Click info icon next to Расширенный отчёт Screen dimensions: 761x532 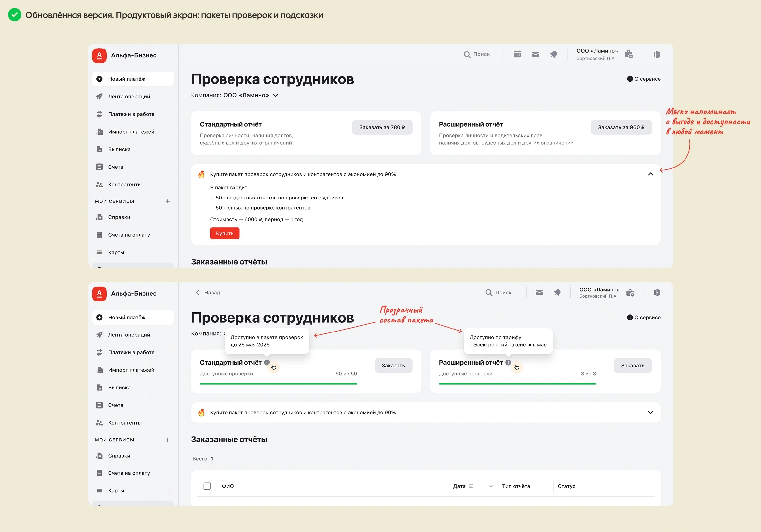pos(508,363)
